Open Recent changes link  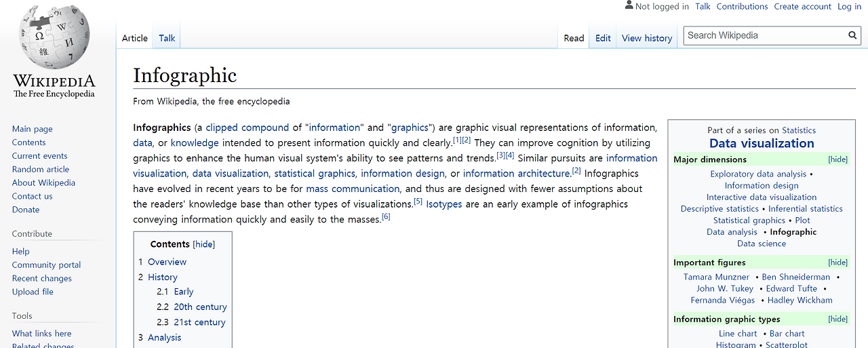click(x=41, y=279)
